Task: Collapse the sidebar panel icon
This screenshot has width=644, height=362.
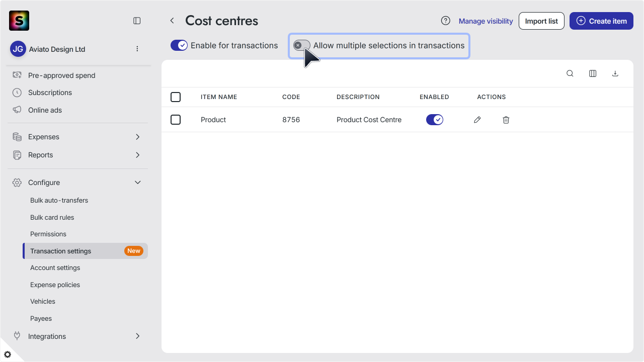Action: pyautogui.click(x=137, y=21)
